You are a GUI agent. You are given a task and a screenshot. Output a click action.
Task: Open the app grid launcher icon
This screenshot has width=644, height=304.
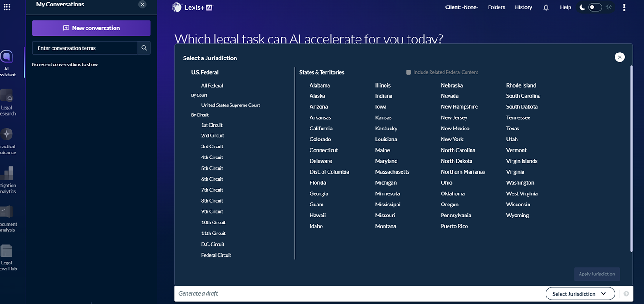pos(7,7)
